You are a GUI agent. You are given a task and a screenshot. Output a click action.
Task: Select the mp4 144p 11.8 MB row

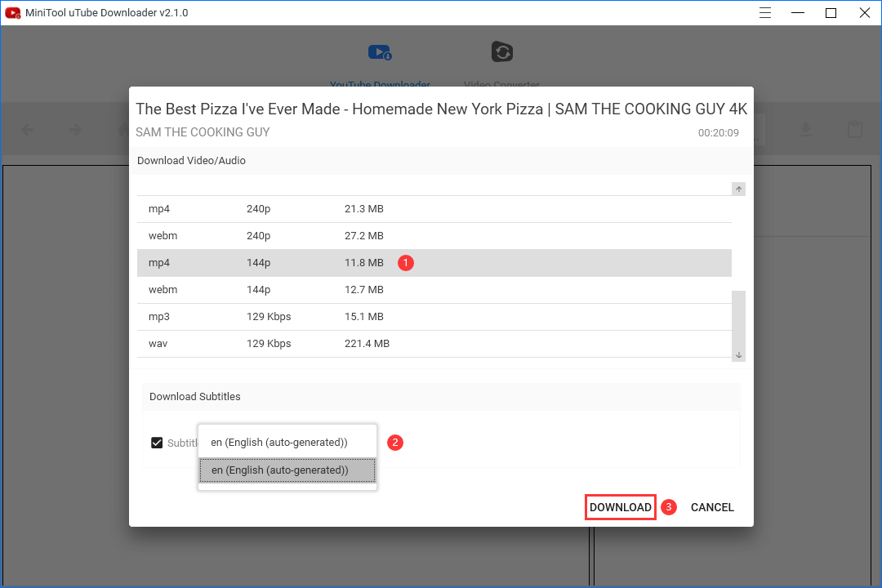click(x=434, y=263)
